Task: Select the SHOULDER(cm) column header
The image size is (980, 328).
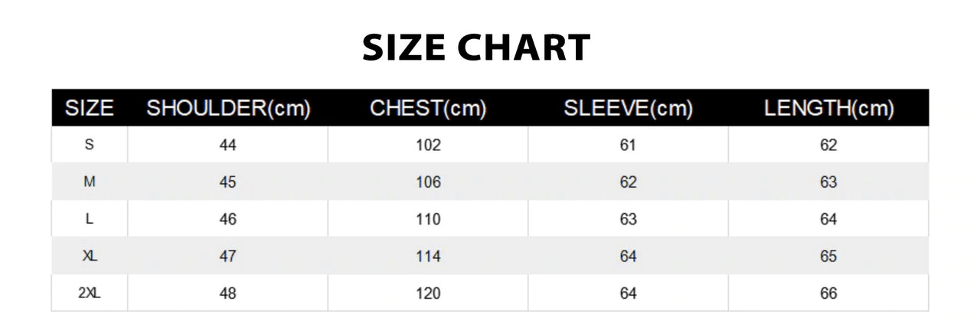Action: pyautogui.click(x=228, y=109)
